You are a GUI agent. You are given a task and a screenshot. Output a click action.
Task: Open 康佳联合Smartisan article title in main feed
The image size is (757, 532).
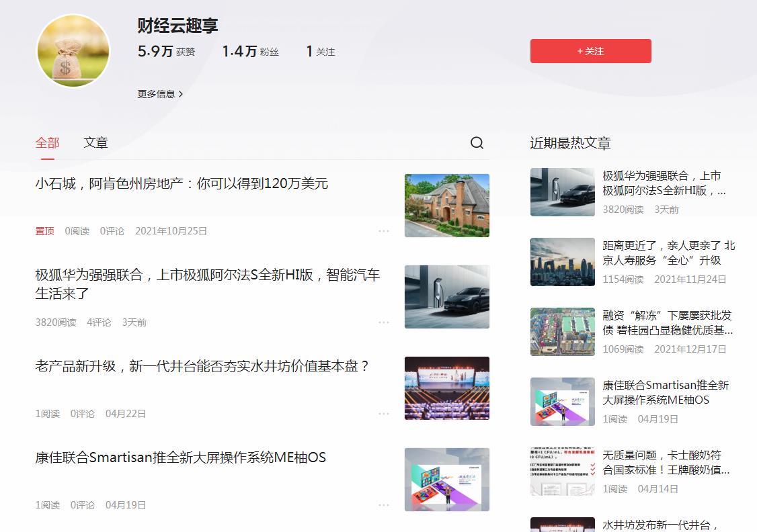pos(181,457)
